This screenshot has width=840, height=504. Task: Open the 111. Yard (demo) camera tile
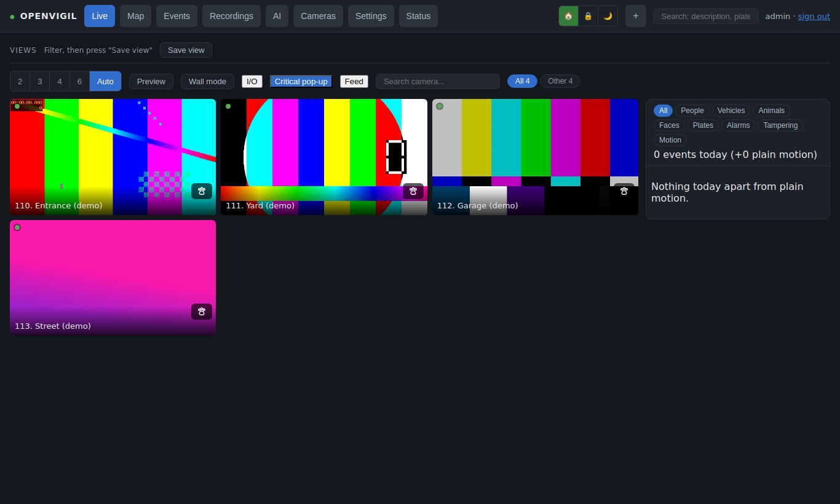(x=324, y=157)
